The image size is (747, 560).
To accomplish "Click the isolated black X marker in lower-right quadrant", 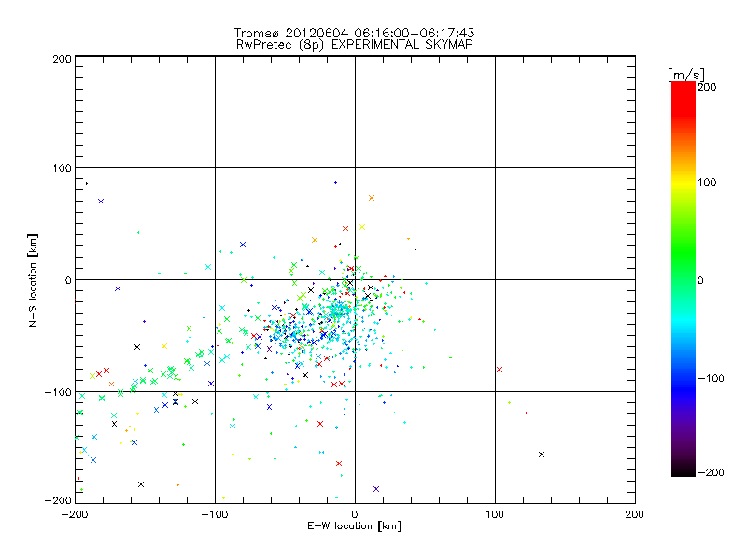I will [542, 455].
